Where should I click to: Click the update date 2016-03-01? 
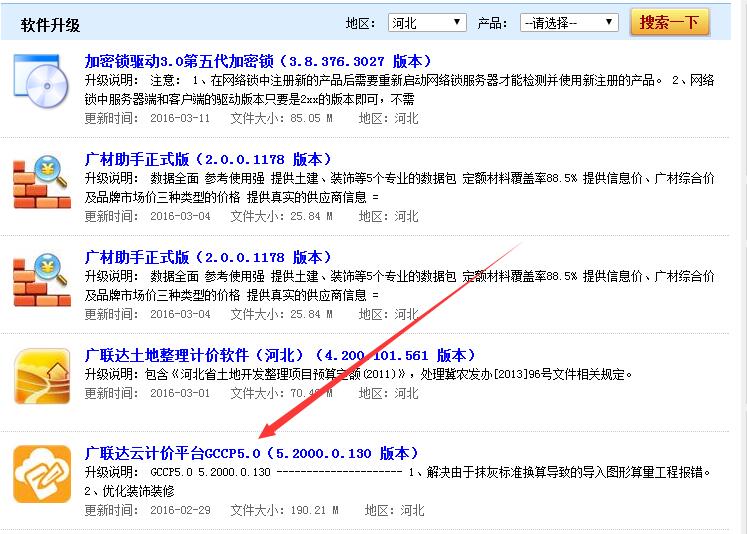(x=180, y=393)
